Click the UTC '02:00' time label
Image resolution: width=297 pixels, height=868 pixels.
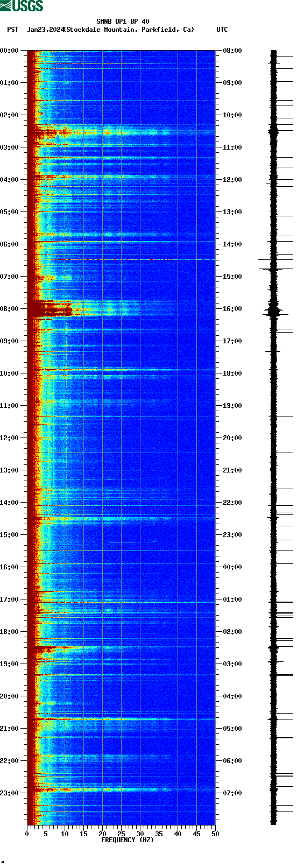(x=232, y=632)
